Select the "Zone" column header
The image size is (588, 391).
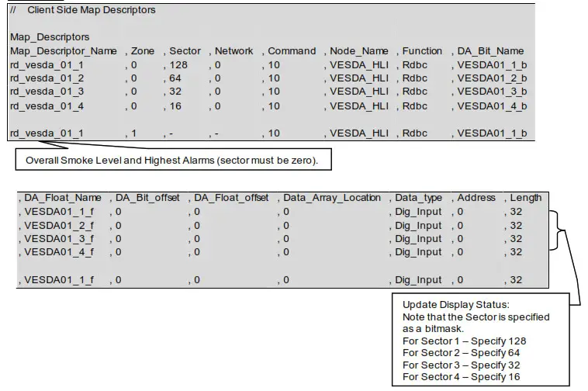point(143,51)
